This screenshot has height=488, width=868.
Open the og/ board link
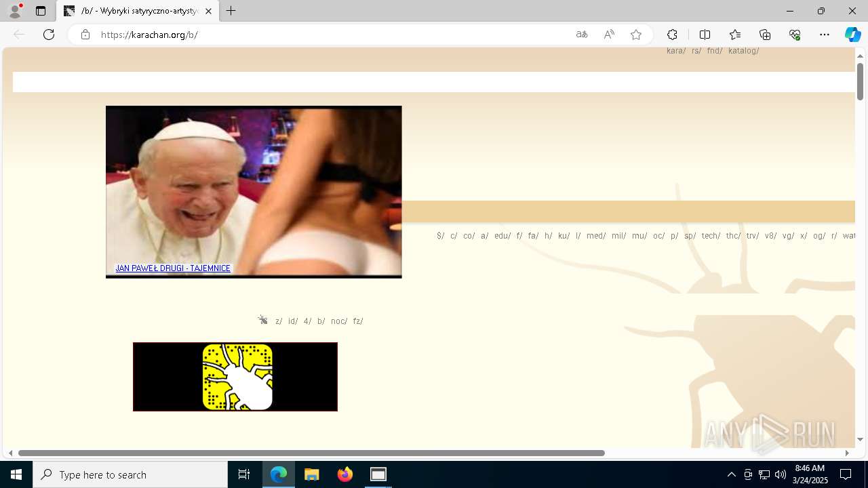819,236
